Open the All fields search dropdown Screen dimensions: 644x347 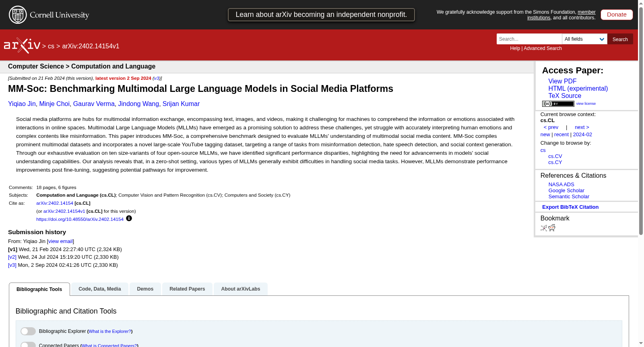[x=584, y=39]
